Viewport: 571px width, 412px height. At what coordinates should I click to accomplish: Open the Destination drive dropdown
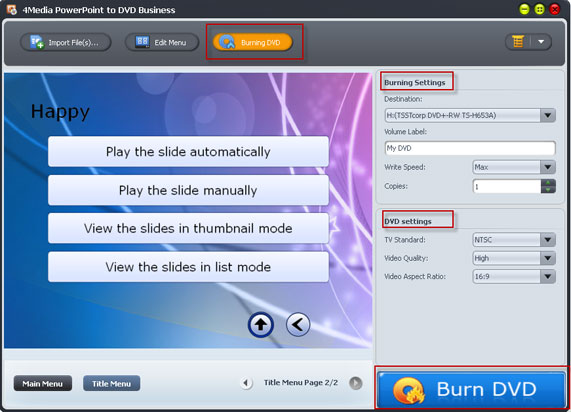(x=470, y=115)
